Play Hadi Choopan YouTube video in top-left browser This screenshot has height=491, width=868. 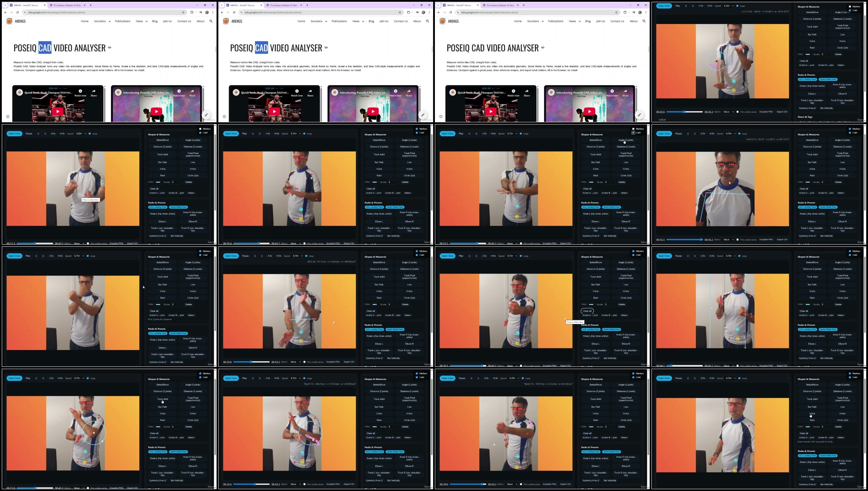tap(58, 111)
